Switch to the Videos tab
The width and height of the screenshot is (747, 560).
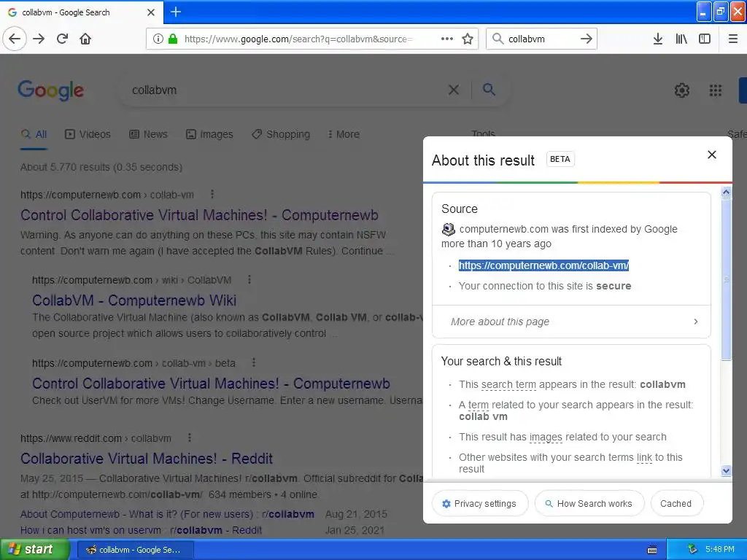tap(88, 134)
